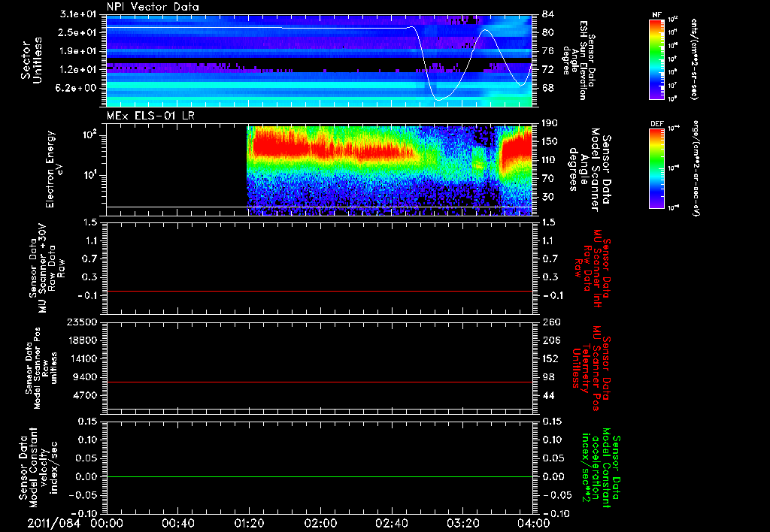Click the "4700" scanner position axis value
Image resolution: width=770 pixels, height=532 pixels.
click(85, 395)
